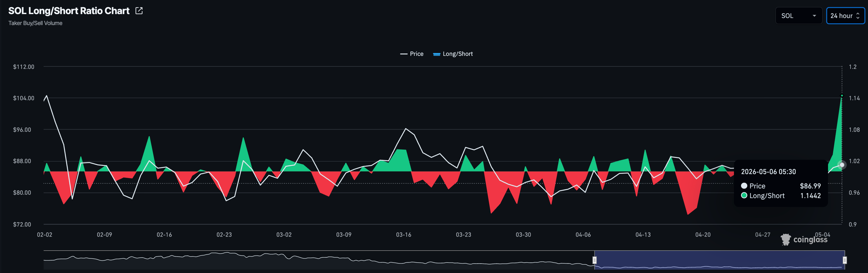Toggle Price series in legend
The width and height of the screenshot is (868, 273).
(x=412, y=54)
